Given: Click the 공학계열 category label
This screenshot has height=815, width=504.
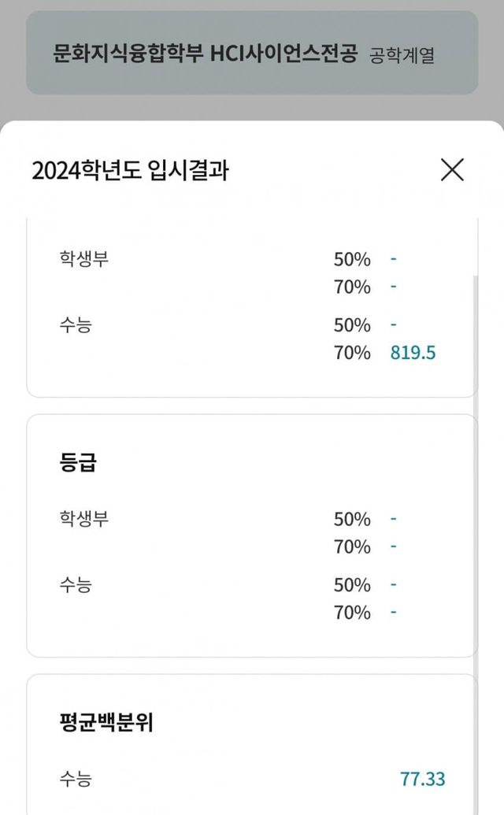Looking at the screenshot, I should (402, 55).
